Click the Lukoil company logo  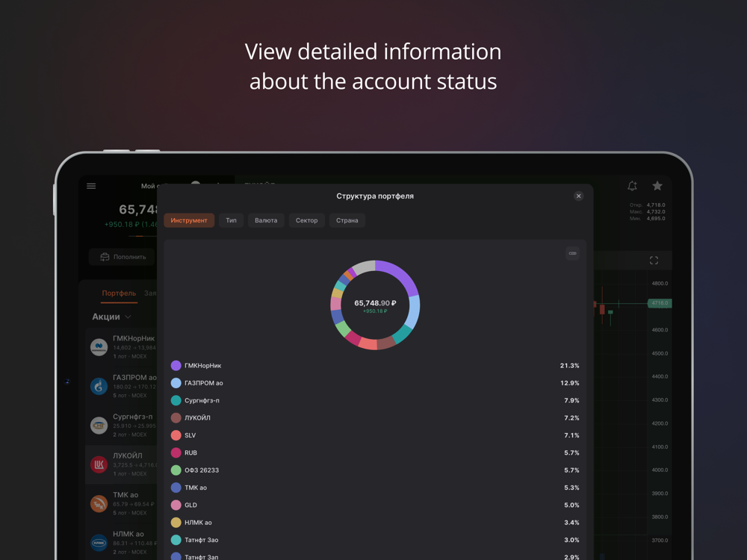point(99,464)
